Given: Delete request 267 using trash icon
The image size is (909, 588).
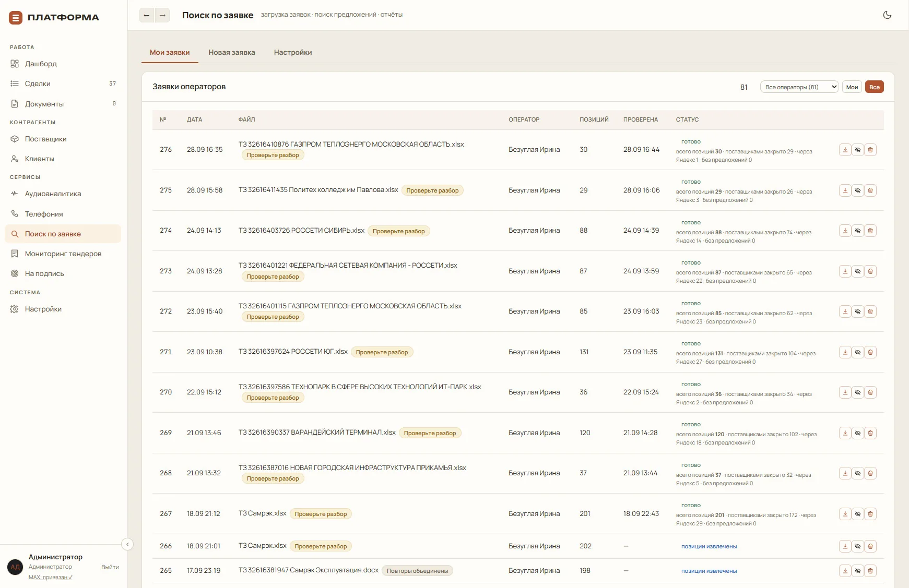Looking at the screenshot, I should tap(870, 514).
